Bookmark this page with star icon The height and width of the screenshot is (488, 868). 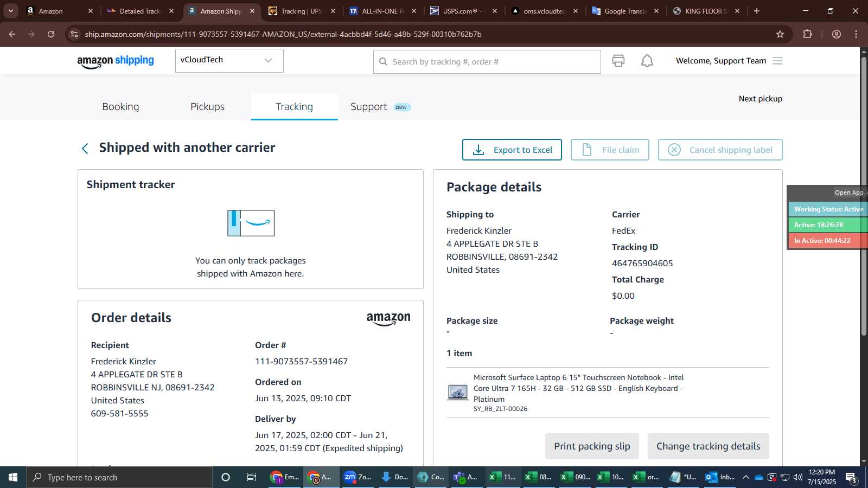[x=780, y=34]
